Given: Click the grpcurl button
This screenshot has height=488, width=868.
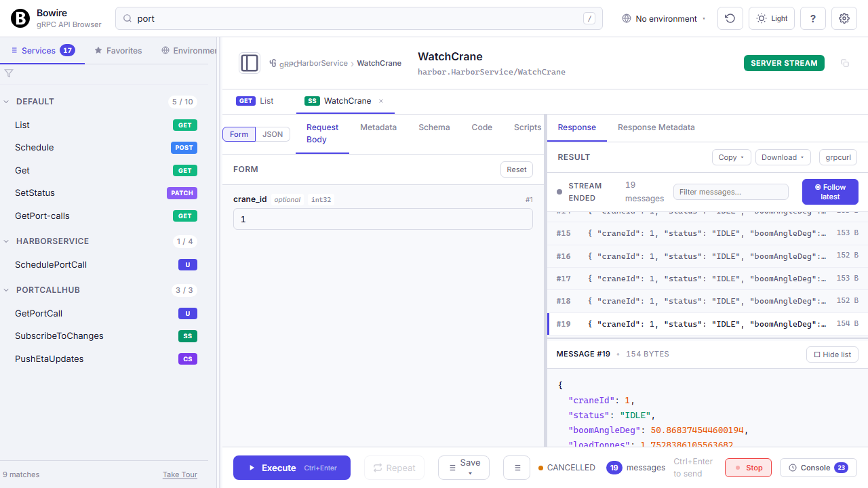Looking at the screenshot, I should [x=838, y=157].
